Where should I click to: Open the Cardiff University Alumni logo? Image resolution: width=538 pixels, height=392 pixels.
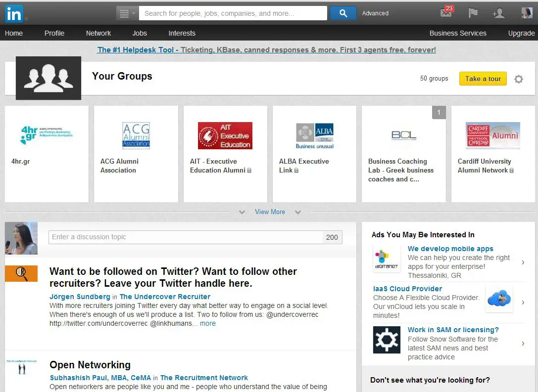pyautogui.click(x=493, y=135)
